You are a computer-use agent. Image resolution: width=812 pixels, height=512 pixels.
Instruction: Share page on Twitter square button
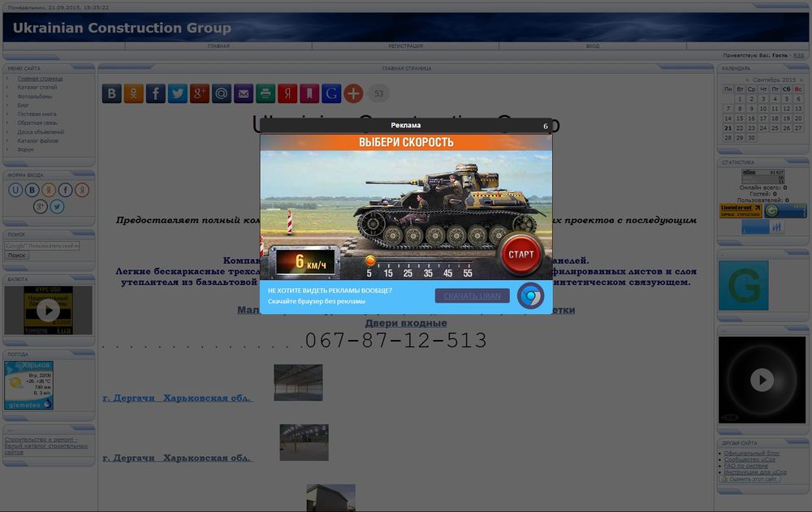(x=178, y=93)
